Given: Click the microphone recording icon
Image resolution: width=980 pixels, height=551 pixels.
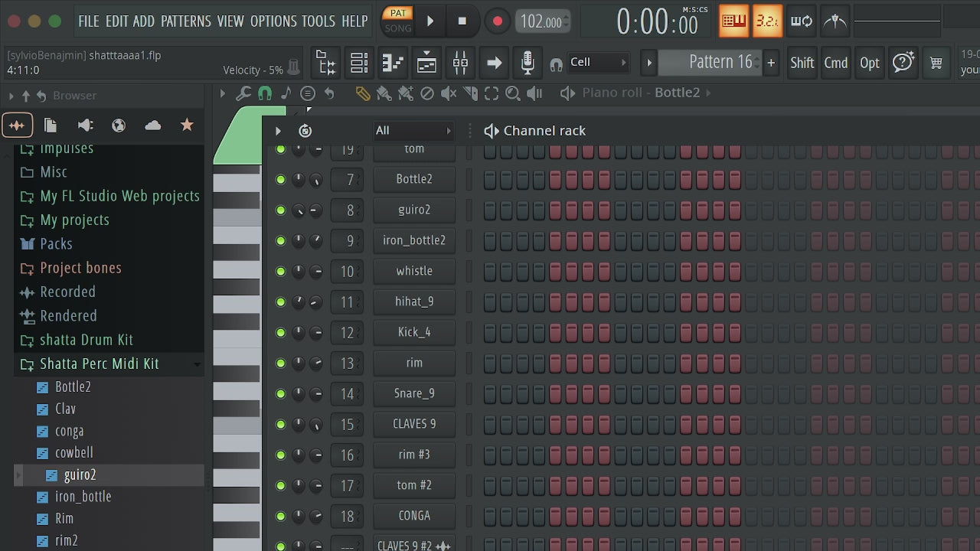Looking at the screenshot, I should [528, 63].
